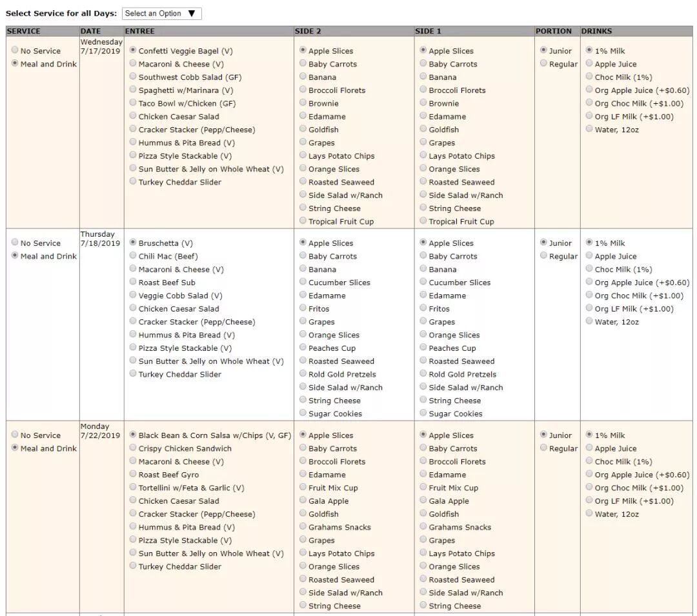Select Confetti Veggie Bagel (V) entree
The image size is (697, 616).
click(133, 50)
